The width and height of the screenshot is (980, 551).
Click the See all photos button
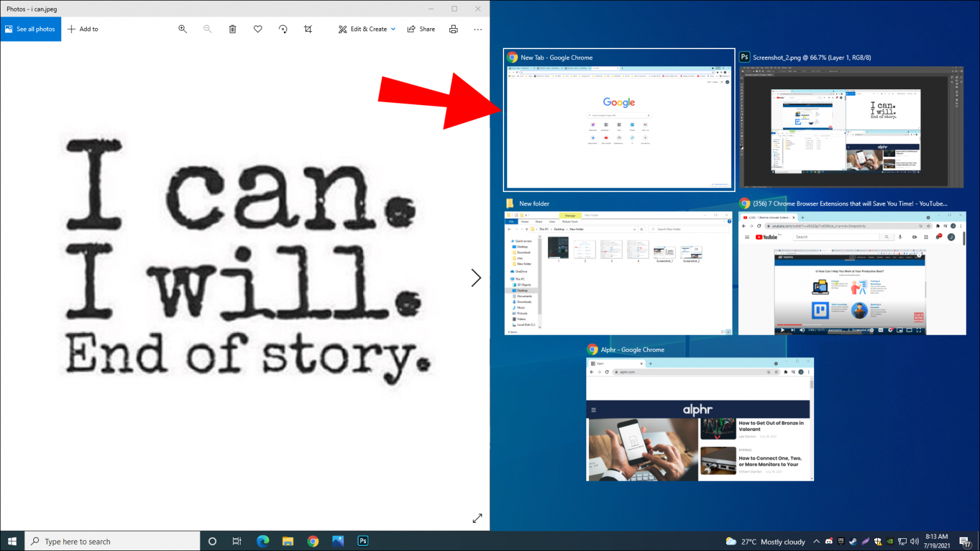31,29
